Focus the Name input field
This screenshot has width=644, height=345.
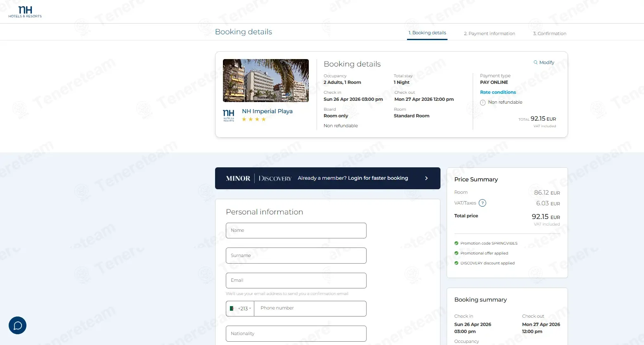296,231
